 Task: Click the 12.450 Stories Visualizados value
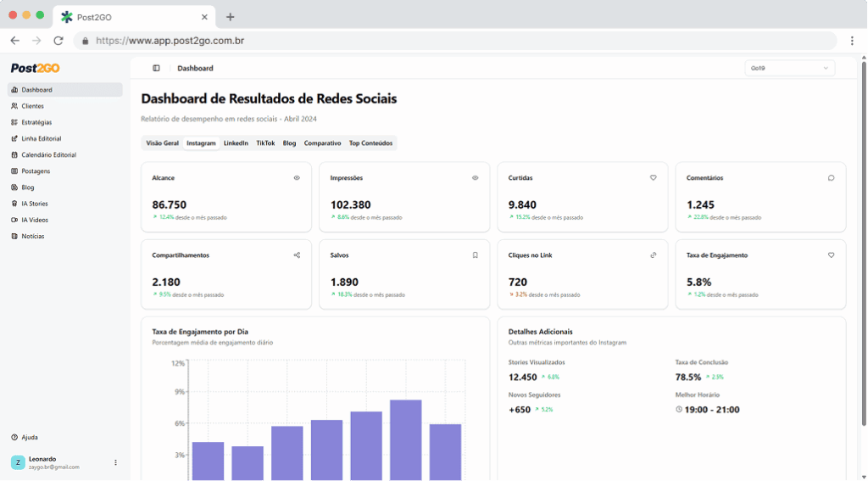(522, 377)
